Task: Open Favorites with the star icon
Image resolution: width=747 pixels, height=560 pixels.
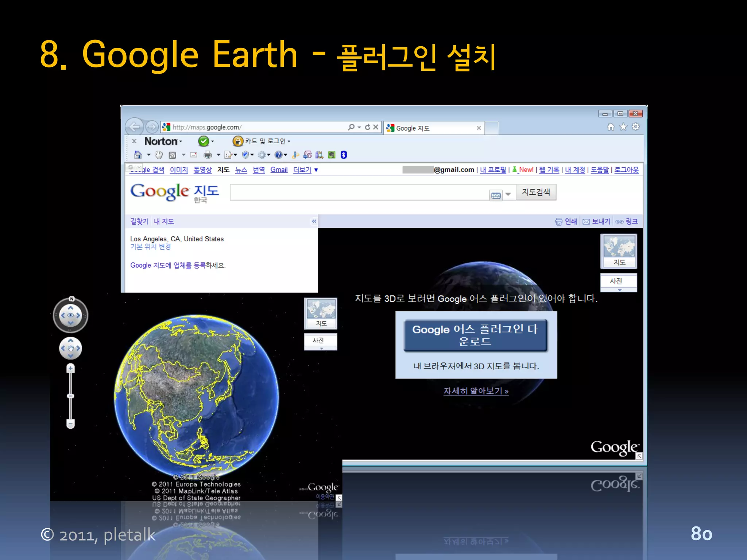Action: (x=623, y=127)
